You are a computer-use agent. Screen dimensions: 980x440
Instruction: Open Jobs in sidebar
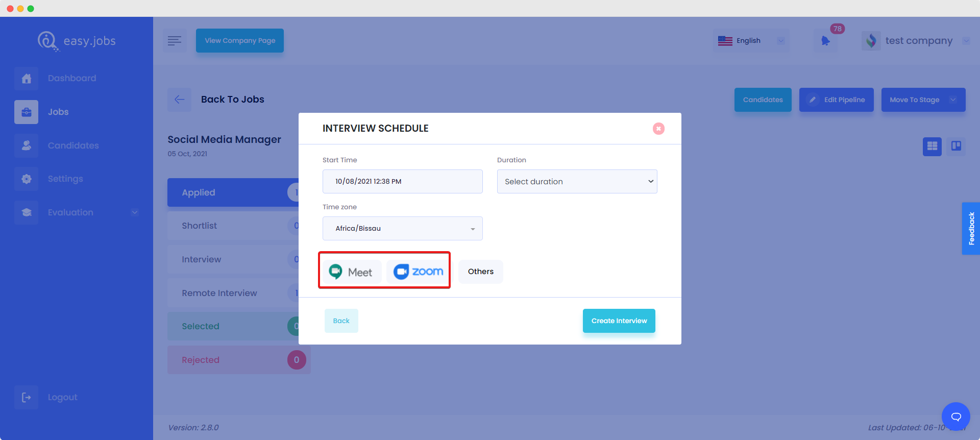pyautogui.click(x=58, y=112)
